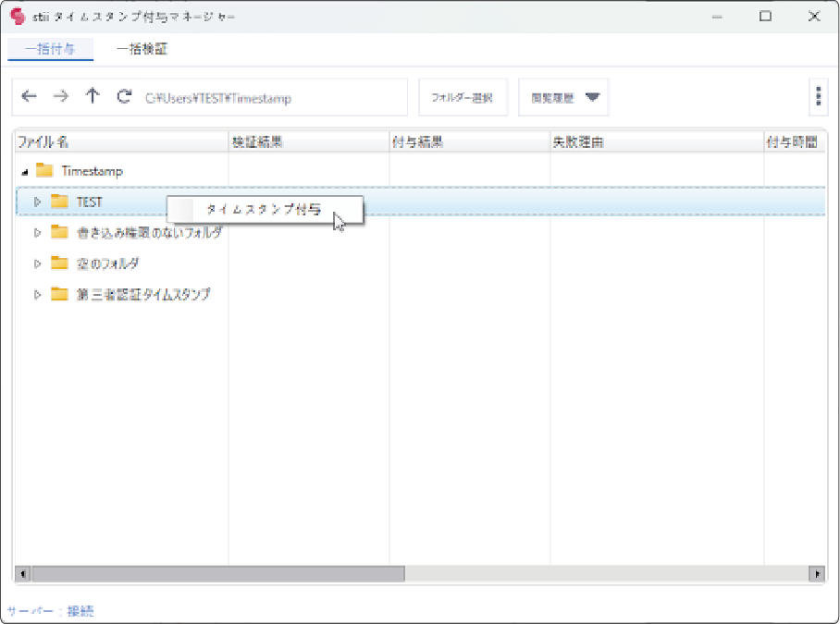Expand the 空のフォルダ tree node
The height and width of the screenshot is (624, 840).
[x=38, y=263]
